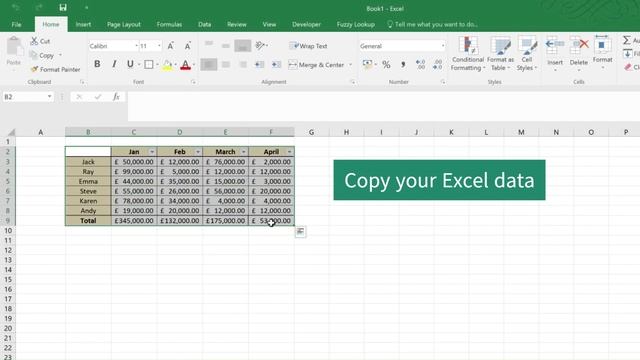Open the File tab
Viewport: 640px width, 360px height.
tap(16, 24)
